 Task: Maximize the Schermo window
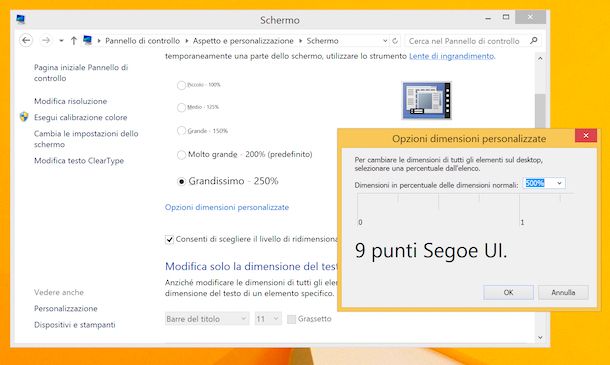(x=506, y=17)
